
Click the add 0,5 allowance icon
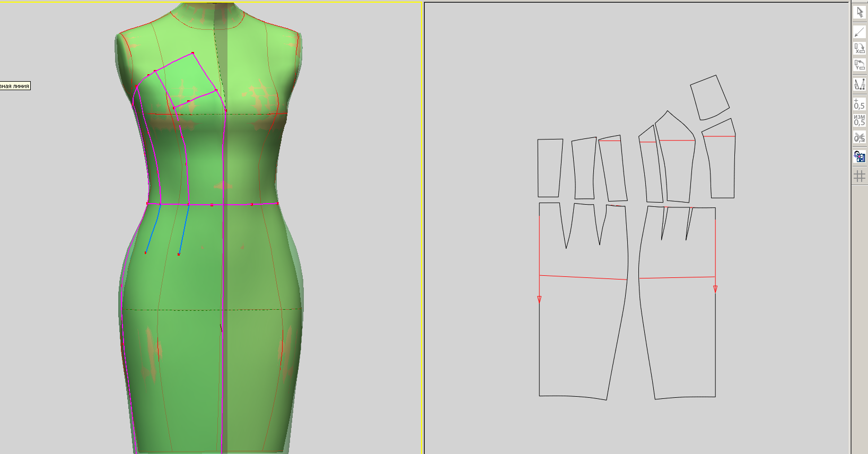point(860,103)
